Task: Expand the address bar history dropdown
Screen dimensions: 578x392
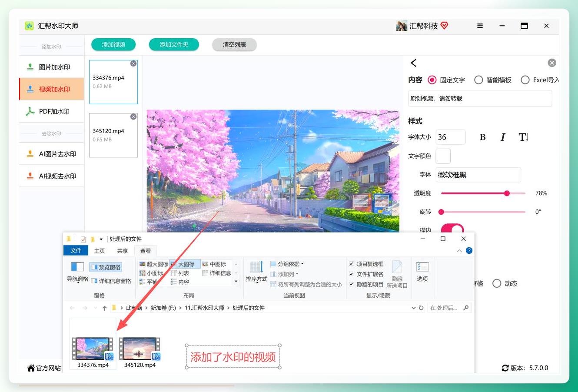Action: (x=413, y=308)
